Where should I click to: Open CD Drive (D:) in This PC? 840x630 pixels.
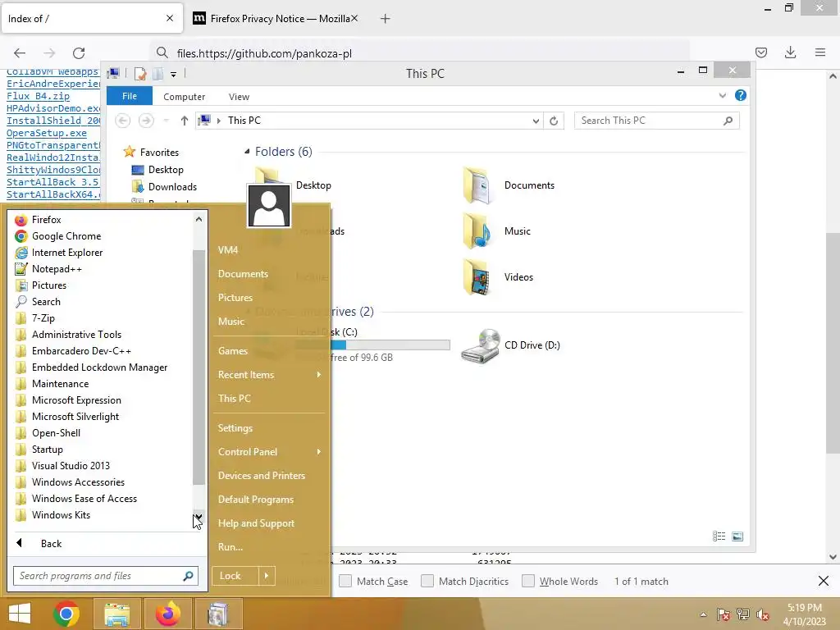pyautogui.click(x=511, y=345)
